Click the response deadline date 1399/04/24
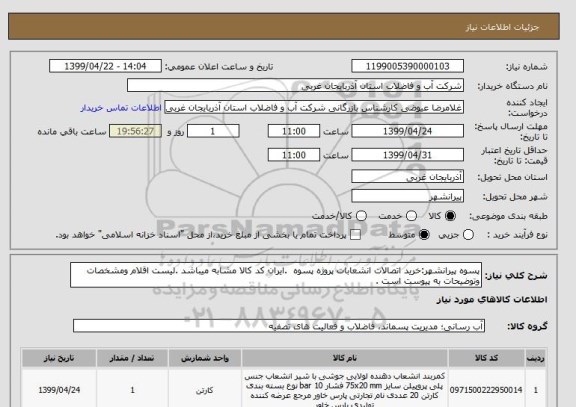The height and width of the screenshot is (407, 576). [407, 131]
